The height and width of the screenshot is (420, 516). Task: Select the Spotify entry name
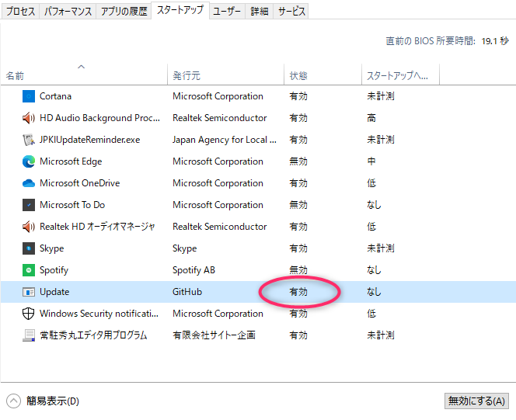(x=54, y=270)
